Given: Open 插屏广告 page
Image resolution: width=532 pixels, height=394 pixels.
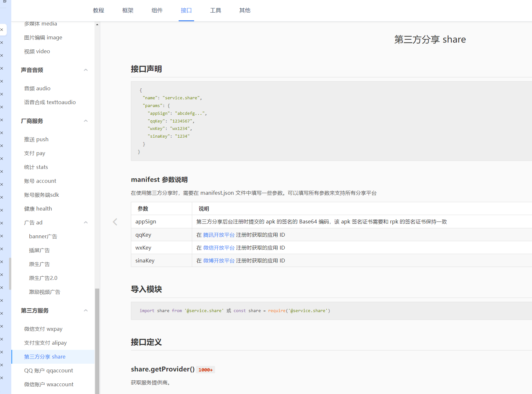Looking at the screenshot, I should coord(39,250).
